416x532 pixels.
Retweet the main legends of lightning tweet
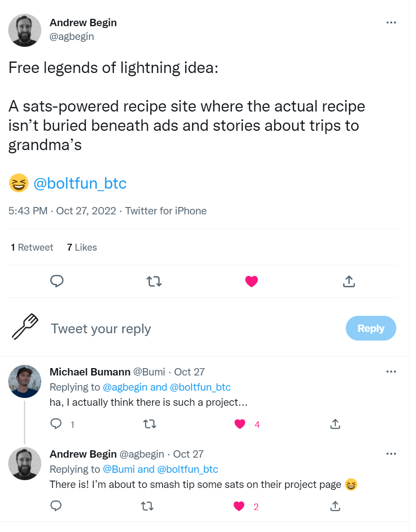click(154, 281)
